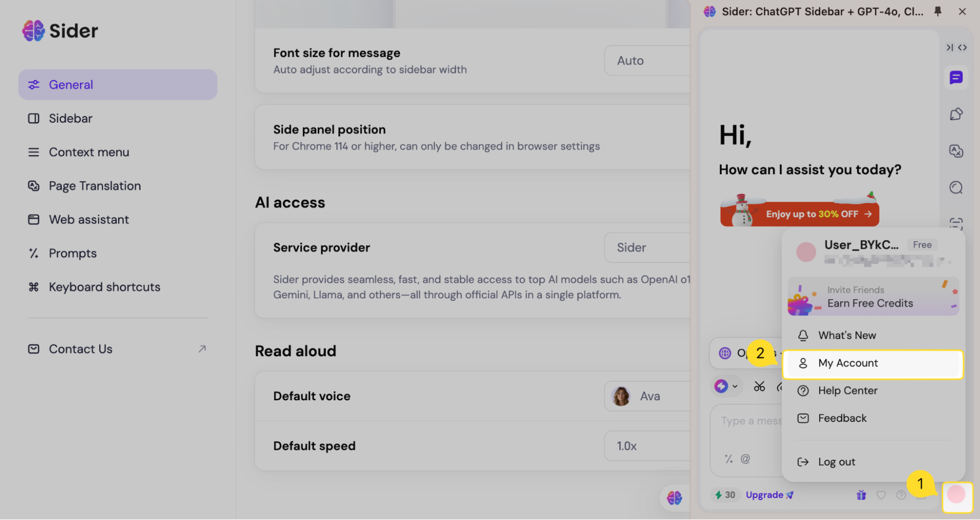Select Log out in profile menu
This screenshot has width=980, height=520.
pos(873,462)
